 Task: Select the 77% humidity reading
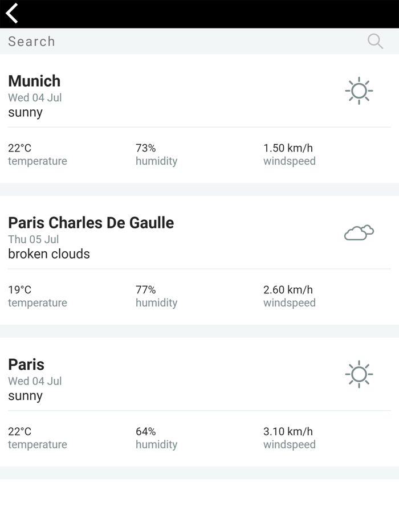tap(146, 290)
